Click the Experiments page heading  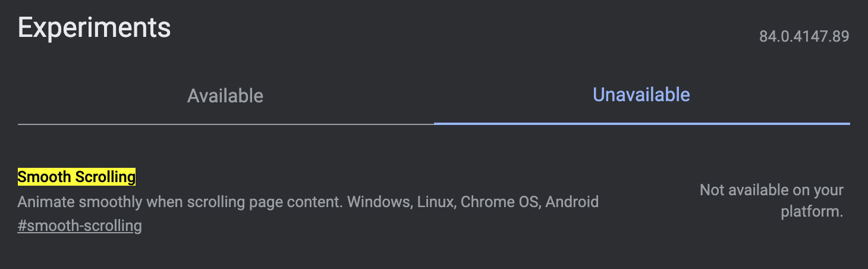95,28
